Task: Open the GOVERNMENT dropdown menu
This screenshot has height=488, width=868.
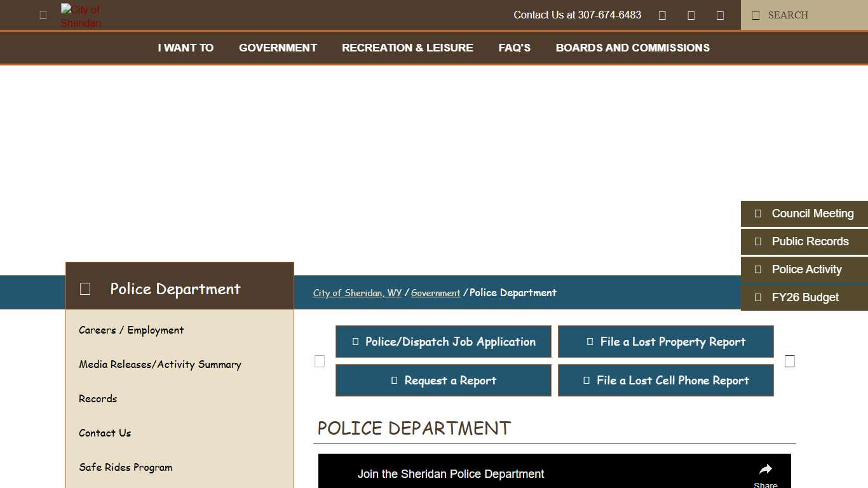Action: 278,48
